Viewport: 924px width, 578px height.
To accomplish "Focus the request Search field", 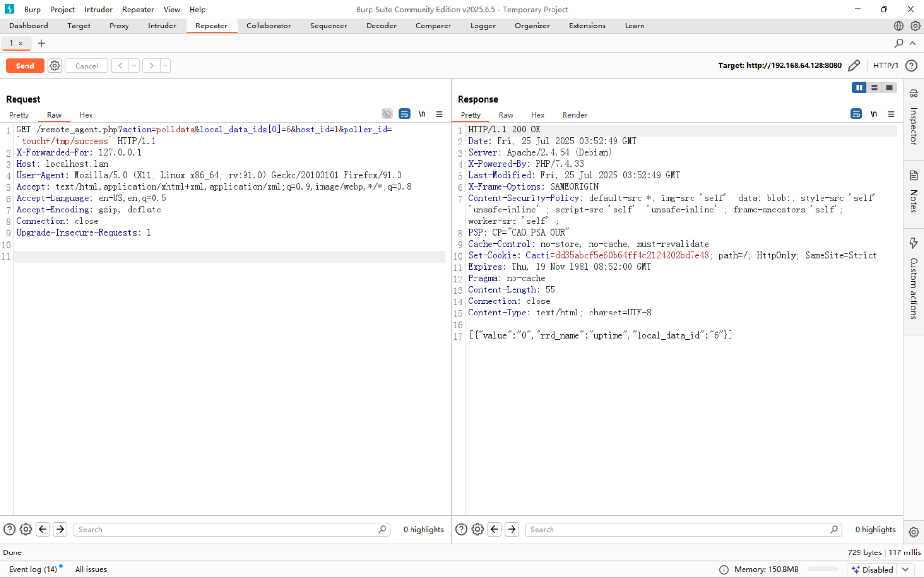I will click(x=231, y=529).
